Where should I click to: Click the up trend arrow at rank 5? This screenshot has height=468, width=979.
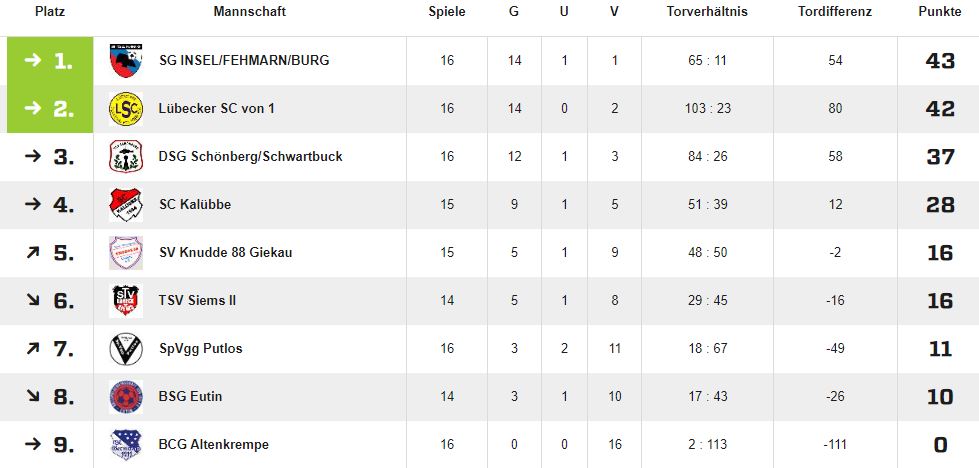[32, 253]
